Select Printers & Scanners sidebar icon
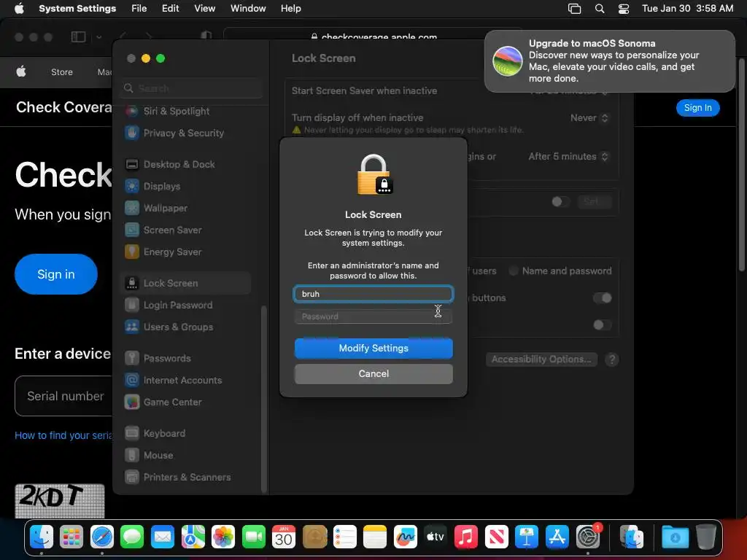Image resolution: width=747 pixels, height=560 pixels. (132, 477)
